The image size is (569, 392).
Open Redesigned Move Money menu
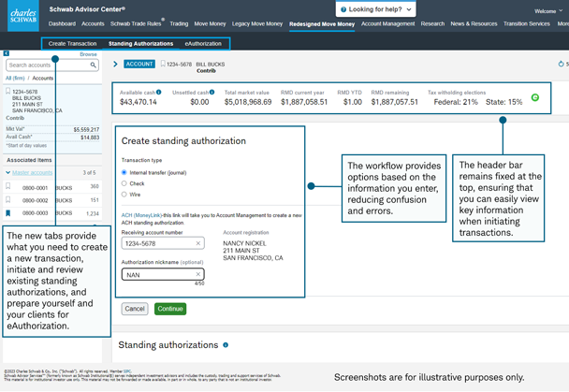click(x=322, y=24)
